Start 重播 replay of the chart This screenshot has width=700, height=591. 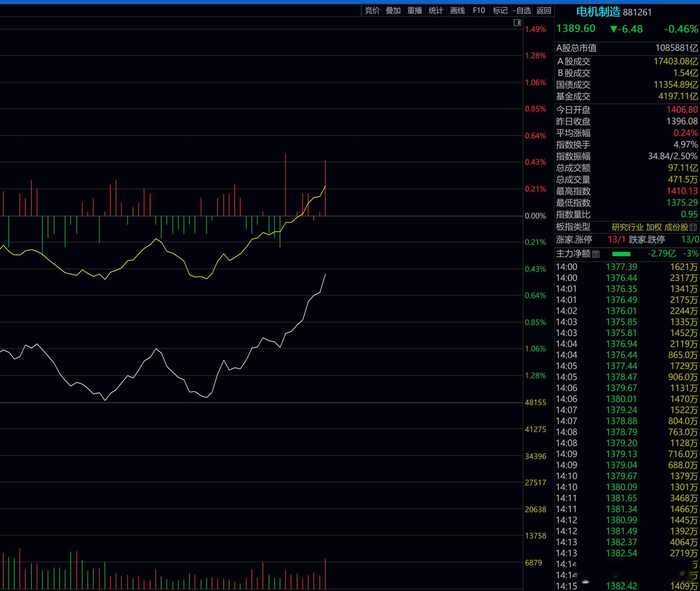point(414,11)
